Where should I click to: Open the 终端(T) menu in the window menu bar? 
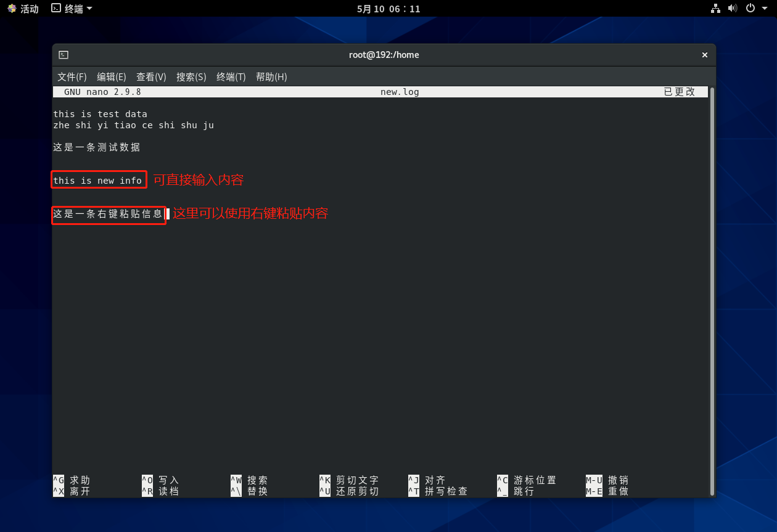(231, 77)
